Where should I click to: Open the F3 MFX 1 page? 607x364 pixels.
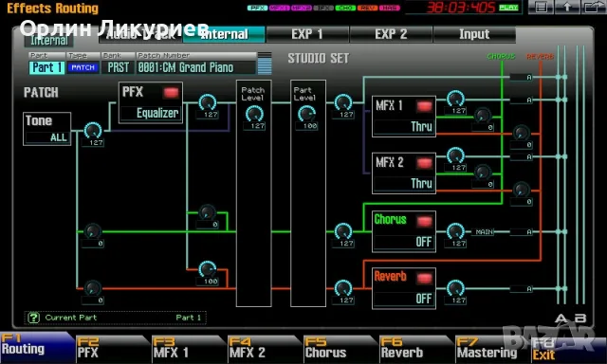[x=189, y=349]
